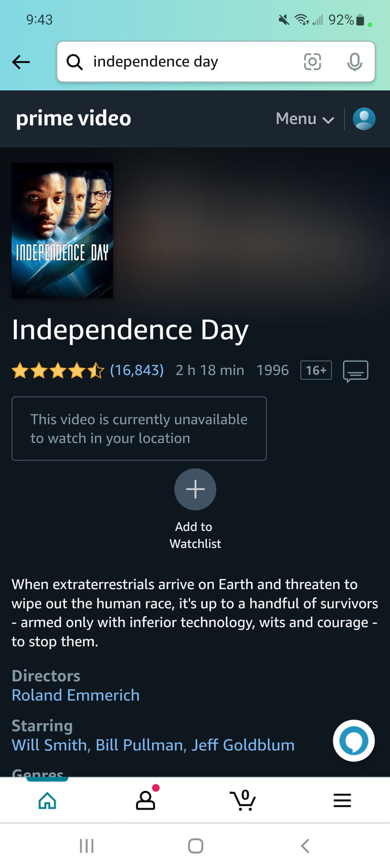390x868 pixels.
Task: Tap the Android recent apps button
Action: (86, 846)
